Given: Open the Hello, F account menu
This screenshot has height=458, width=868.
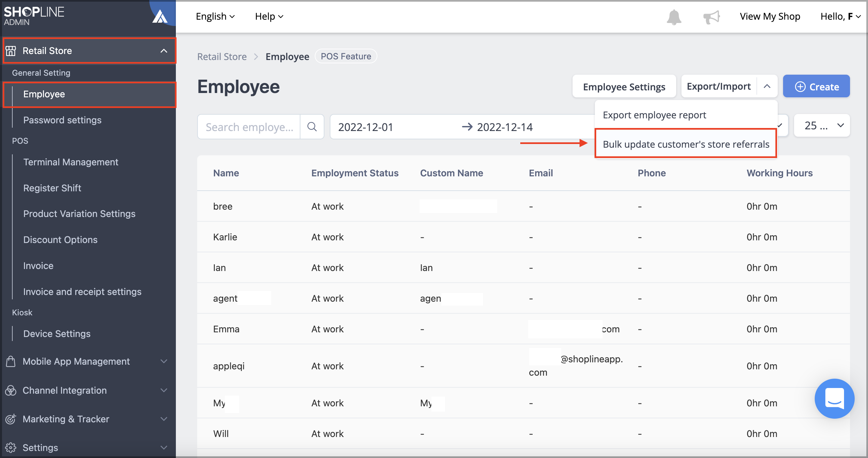Looking at the screenshot, I should 841,16.
